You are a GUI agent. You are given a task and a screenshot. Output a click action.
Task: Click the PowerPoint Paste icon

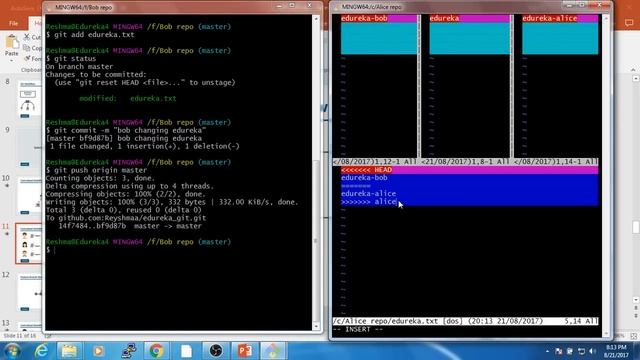pos(12,42)
